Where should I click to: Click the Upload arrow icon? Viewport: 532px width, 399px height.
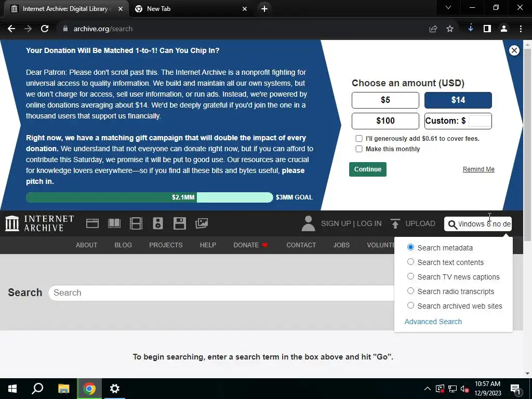[395, 223]
